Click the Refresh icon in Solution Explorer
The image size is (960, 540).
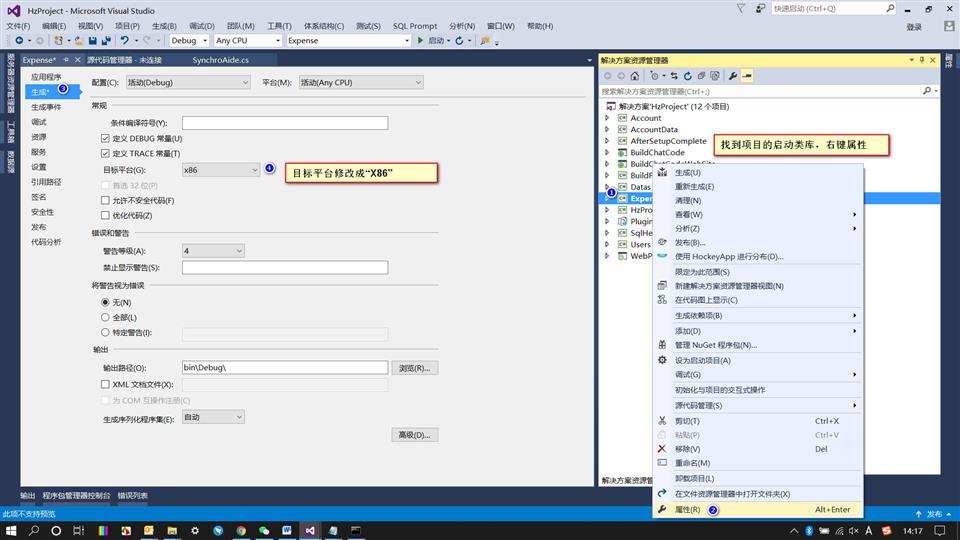[688, 76]
